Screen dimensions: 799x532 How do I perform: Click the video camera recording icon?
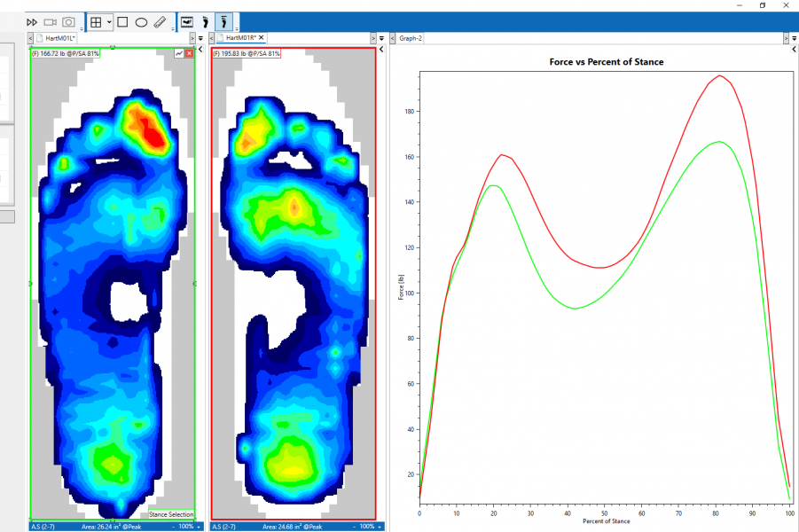[51, 21]
